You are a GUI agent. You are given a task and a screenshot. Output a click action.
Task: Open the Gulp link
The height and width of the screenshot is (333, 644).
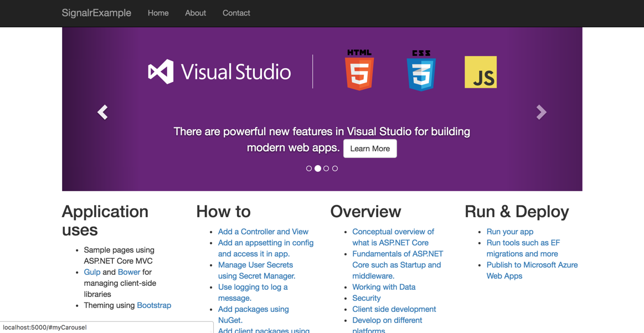92,272
